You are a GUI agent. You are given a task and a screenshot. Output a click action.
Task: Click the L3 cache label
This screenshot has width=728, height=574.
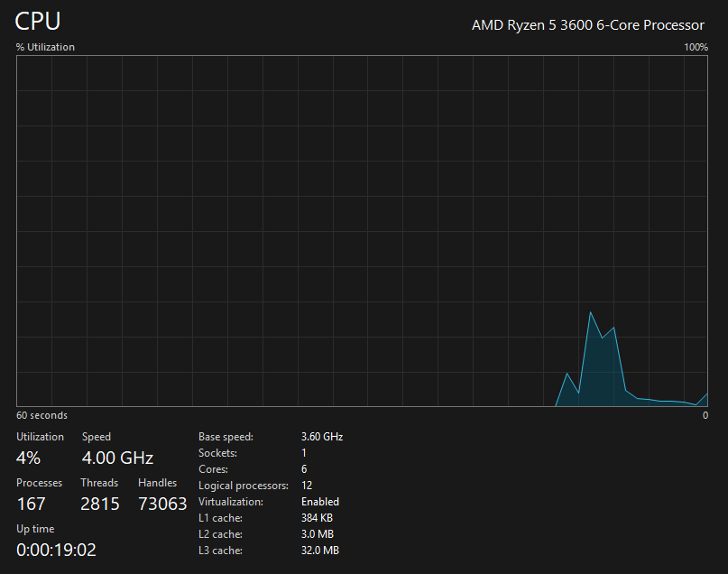(220, 551)
